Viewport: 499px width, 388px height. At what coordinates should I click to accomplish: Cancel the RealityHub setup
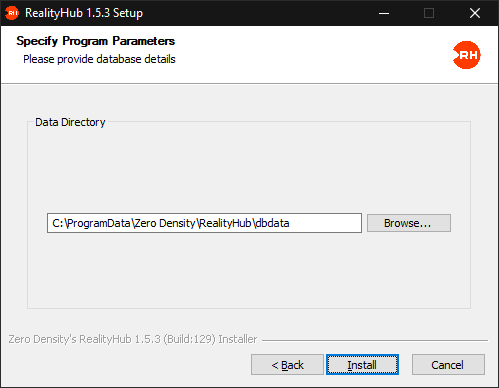pos(448,365)
